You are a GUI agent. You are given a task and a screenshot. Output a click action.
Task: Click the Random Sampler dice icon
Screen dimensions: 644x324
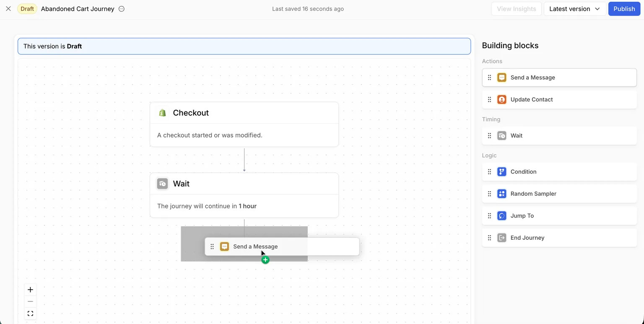coord(502,194)
